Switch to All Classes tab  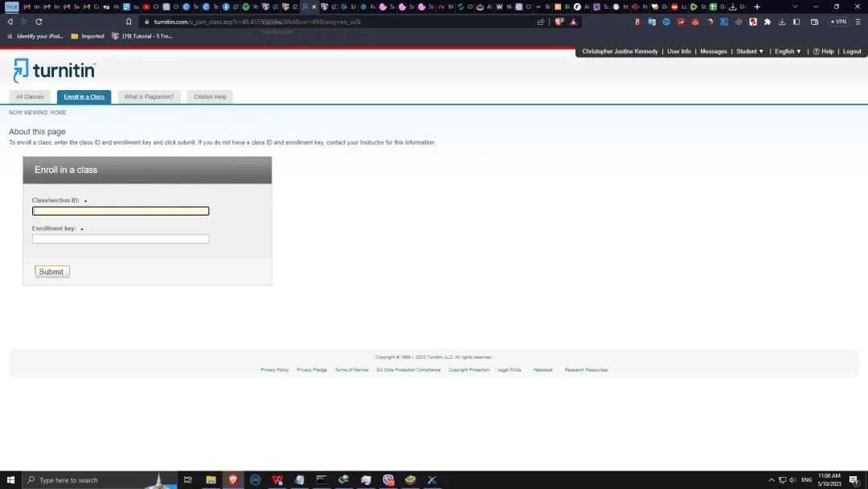click(x=30, y=97)
